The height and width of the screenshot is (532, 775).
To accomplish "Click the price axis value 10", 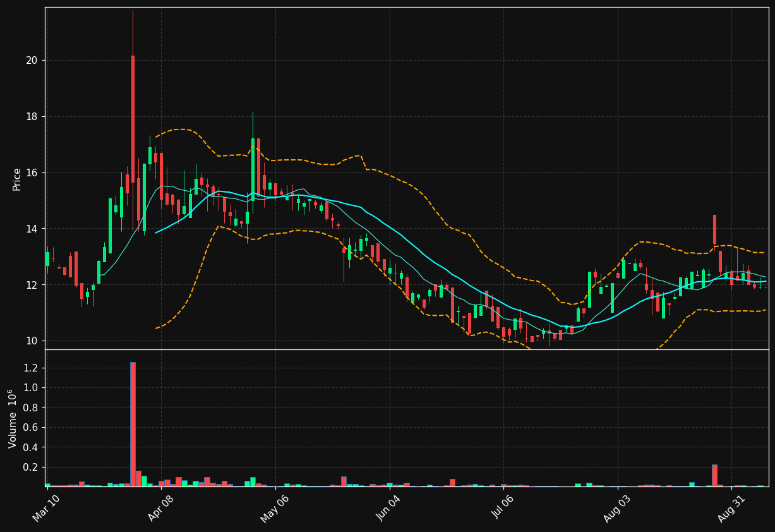I will click(x=32, y=341).
